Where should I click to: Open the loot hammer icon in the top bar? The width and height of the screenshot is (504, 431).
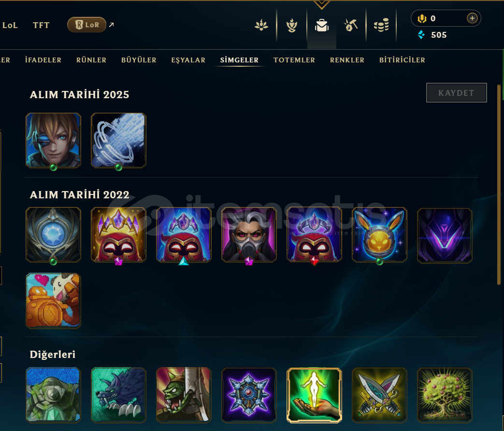coord(351,25)
